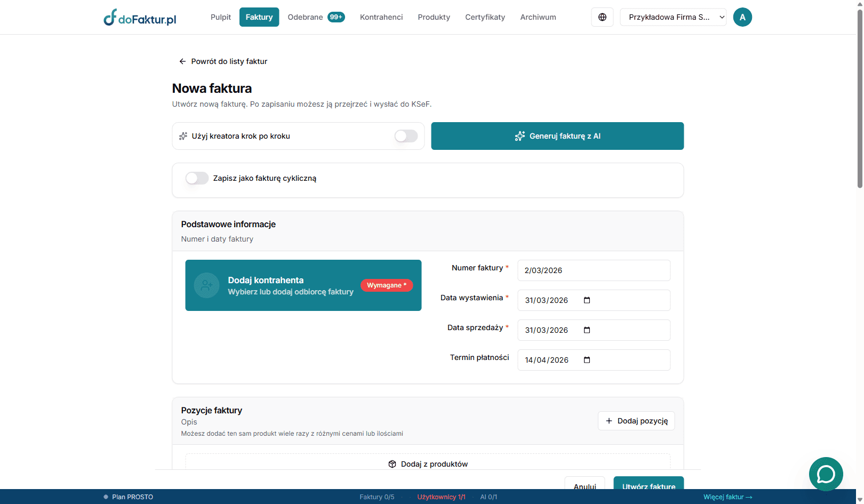Enable the step-by-step wizard toggle
Viewport: 864px width, 504px height.
(x=406, y=136)
